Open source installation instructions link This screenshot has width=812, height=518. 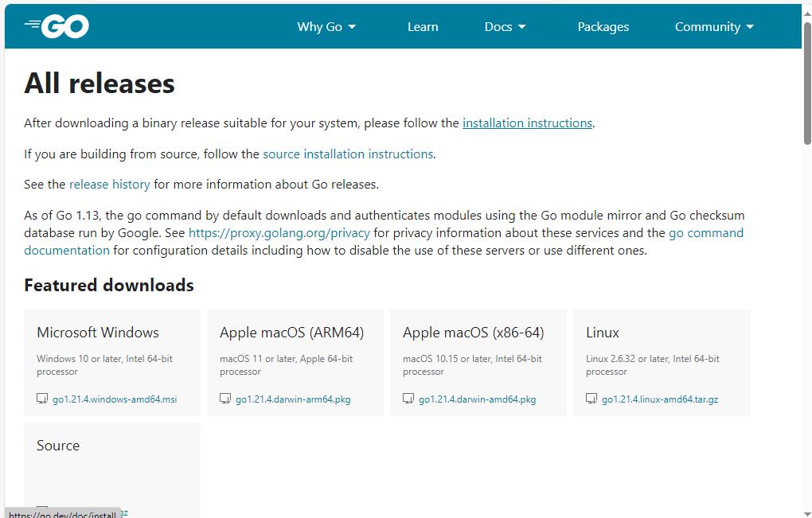pos(348,154)
